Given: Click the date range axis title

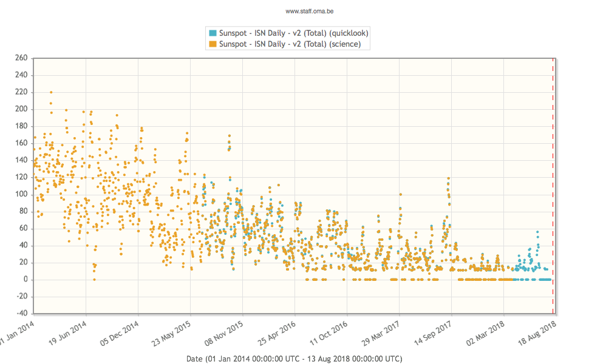Looking at the screenshot, I should [x=294, y=359].
